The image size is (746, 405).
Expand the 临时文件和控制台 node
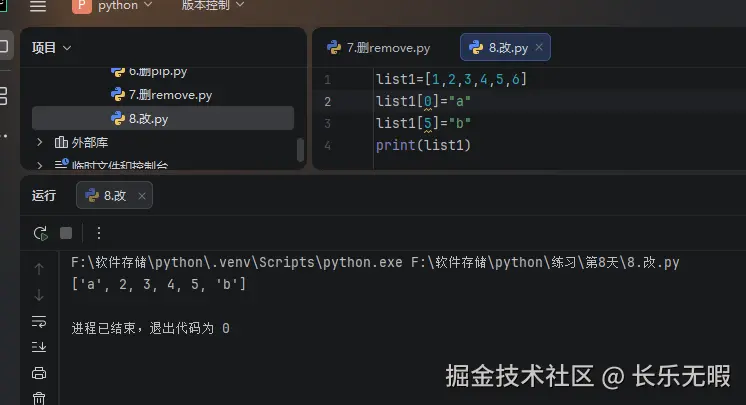click(40, 165)
